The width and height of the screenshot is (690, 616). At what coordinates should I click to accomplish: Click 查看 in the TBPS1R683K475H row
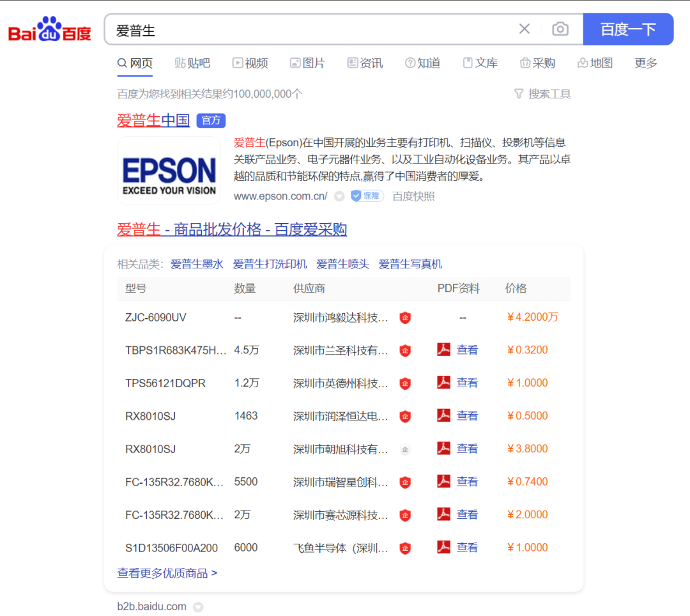click(467, 350)
